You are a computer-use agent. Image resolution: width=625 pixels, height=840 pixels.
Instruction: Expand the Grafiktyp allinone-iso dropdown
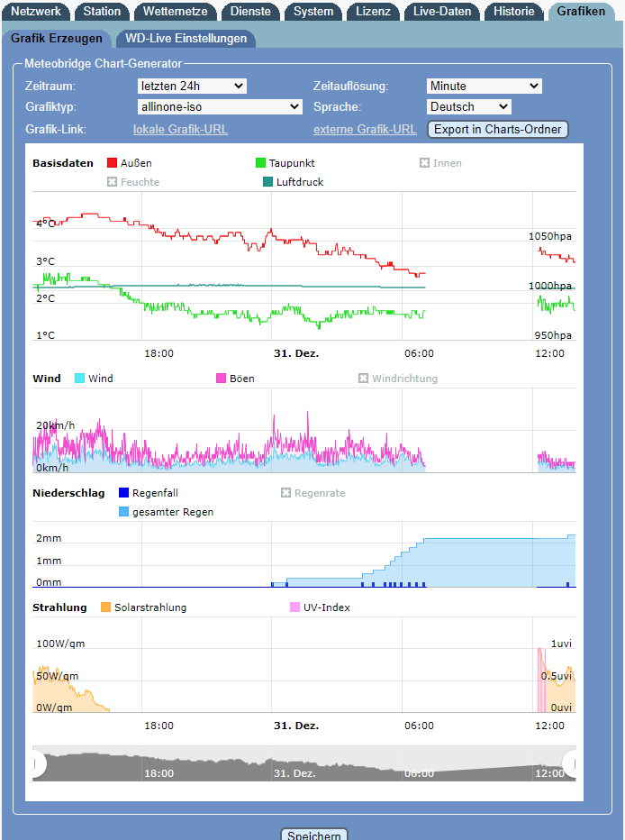[220, 107]
